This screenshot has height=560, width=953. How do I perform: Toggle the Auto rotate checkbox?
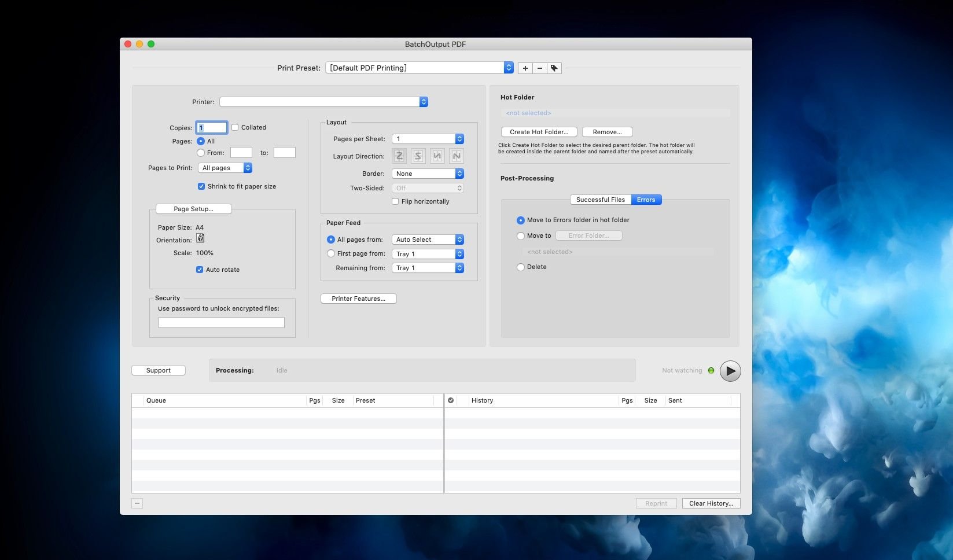200,270
